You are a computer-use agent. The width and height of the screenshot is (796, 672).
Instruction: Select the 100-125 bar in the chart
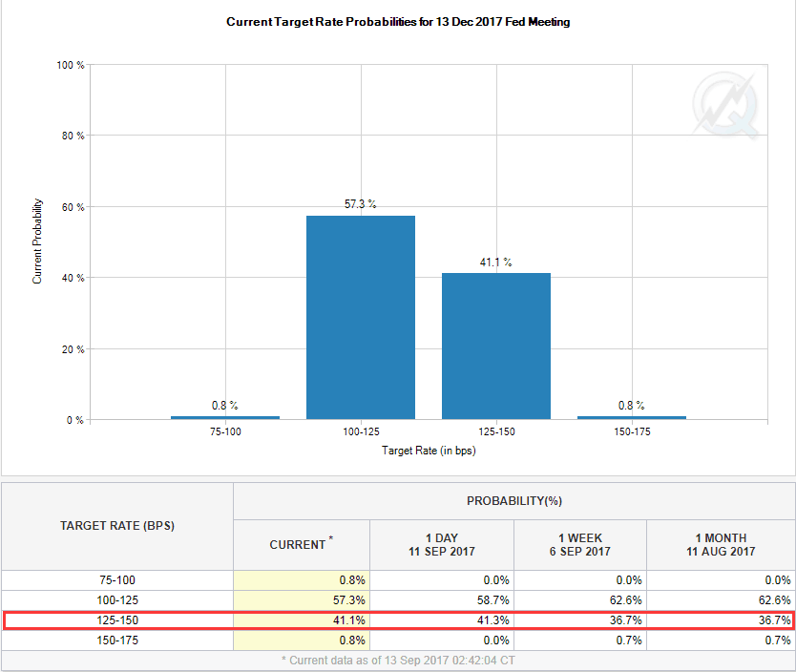click(360, 317)
